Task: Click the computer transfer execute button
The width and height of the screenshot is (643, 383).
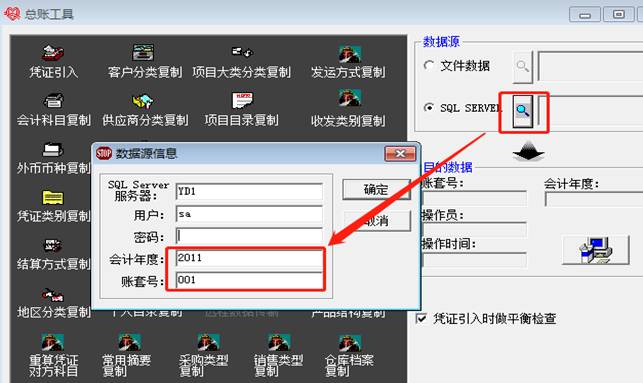Action: (x=596, y=250)
